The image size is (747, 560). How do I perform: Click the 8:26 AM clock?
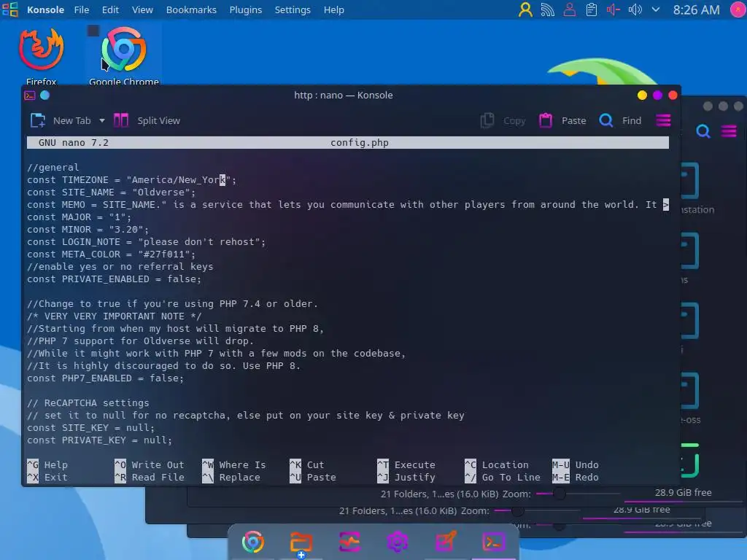pyautogui.click(x=696, y=9)
